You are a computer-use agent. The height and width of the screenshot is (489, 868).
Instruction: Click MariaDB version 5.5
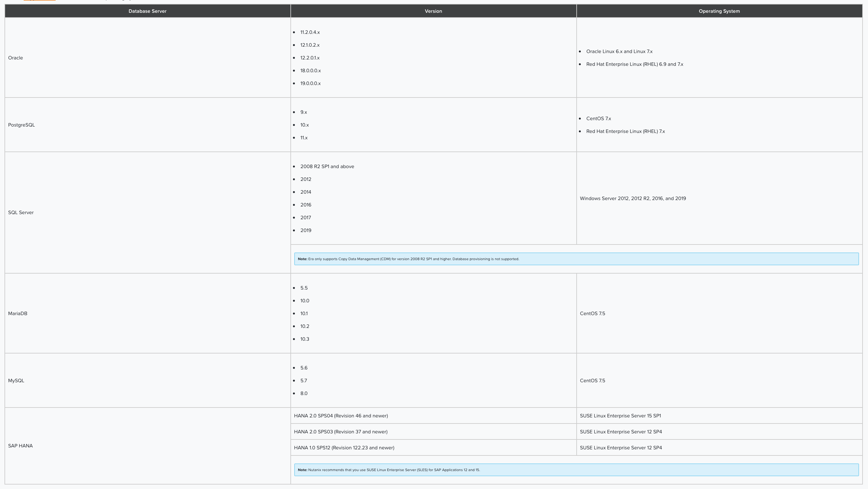tap(304, 288)
